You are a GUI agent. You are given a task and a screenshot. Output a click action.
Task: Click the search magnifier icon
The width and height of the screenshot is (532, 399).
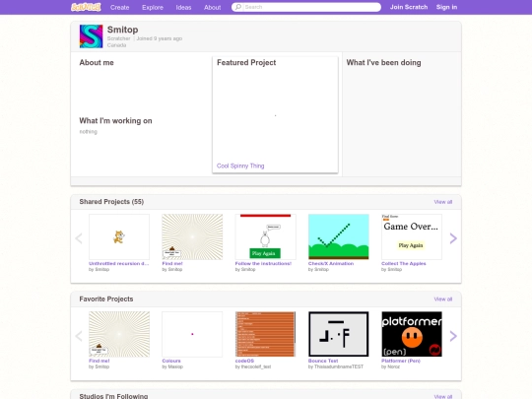click(x=238, y=7)
